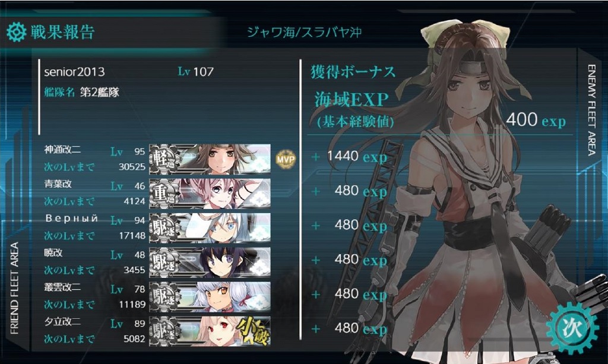
Task: Click the gold MVP badge
Action: click(286, 159)
